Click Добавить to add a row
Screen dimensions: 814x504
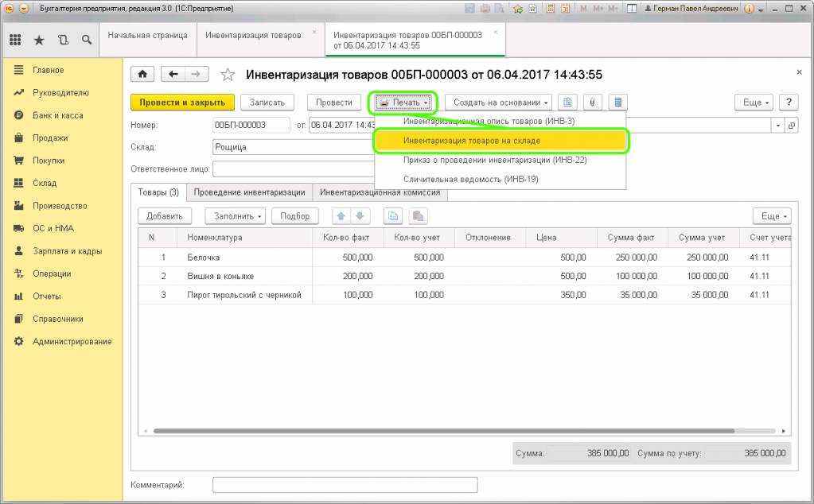coord(165,216)
